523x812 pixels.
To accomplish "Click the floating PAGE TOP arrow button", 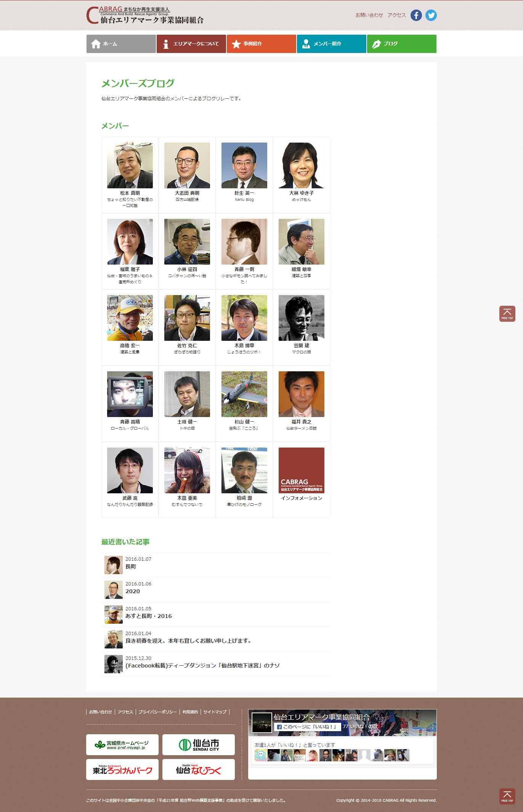I will point(507,314).
